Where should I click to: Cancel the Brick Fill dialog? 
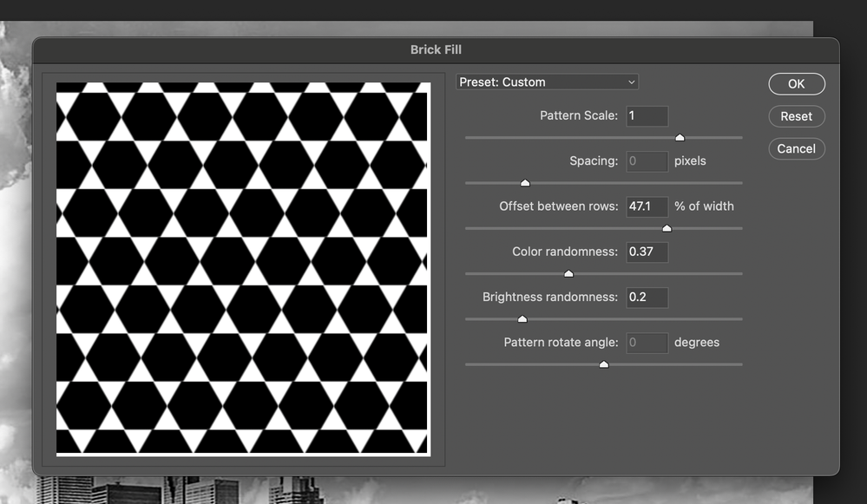click(x=795, y=148)
